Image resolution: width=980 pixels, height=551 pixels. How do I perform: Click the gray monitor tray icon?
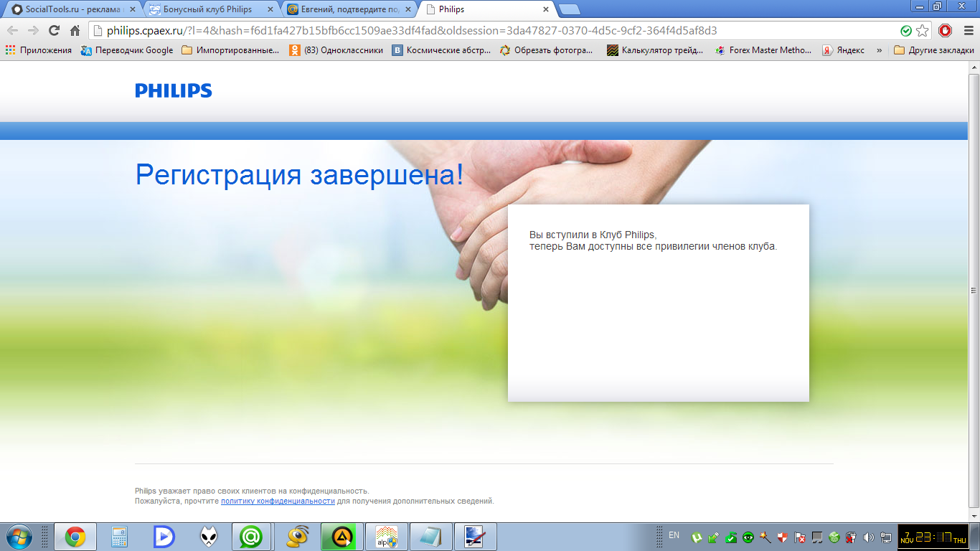click(x=817, y=537)
